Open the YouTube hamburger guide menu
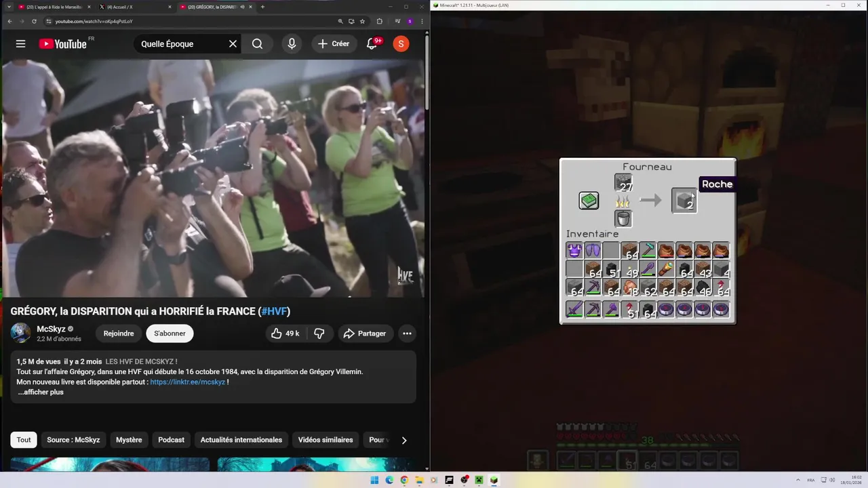Screen dimensions: 868x488 pyautogui.click(x=20, y=44)
